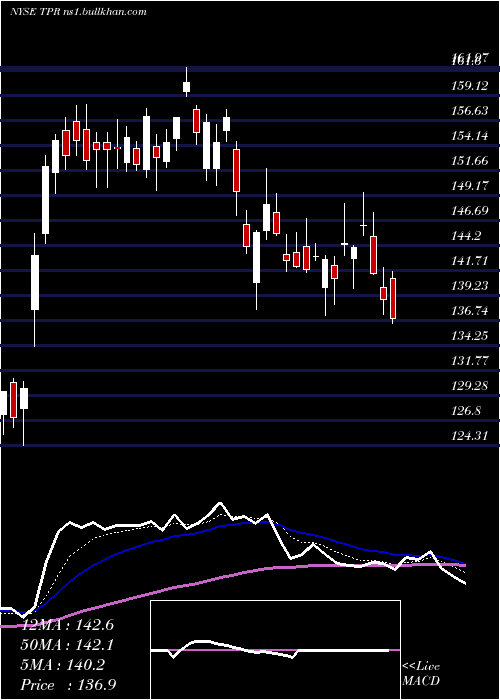Click the 144.2 price axis label
500x700 pixels.
466,235
